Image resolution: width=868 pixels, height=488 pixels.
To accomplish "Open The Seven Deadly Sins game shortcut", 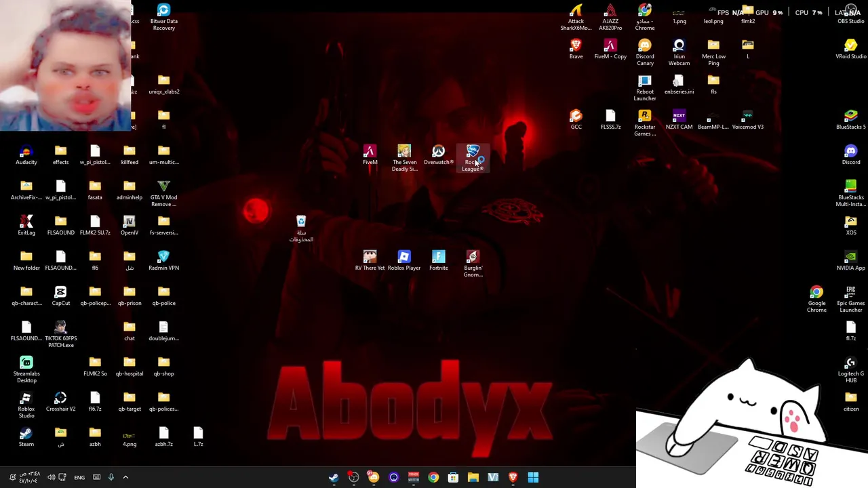I will (x=404, y=158).
